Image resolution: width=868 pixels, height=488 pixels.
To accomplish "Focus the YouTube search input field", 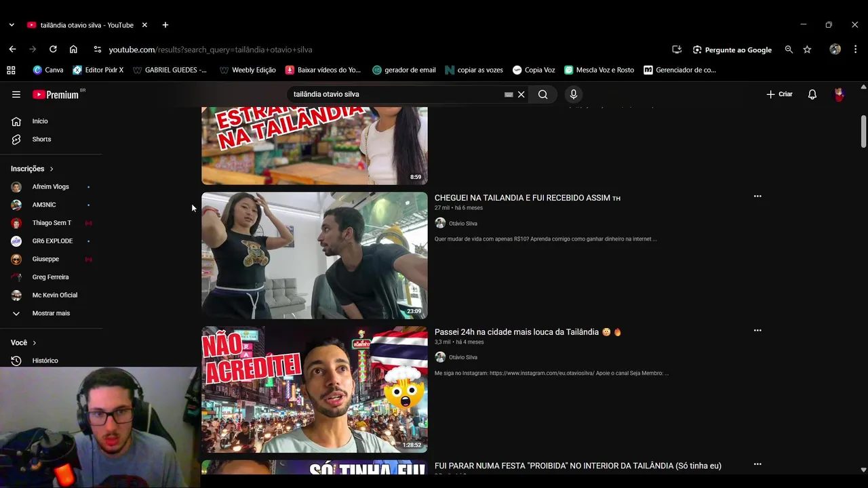I will pyautogui.click(x=397, y=94).
